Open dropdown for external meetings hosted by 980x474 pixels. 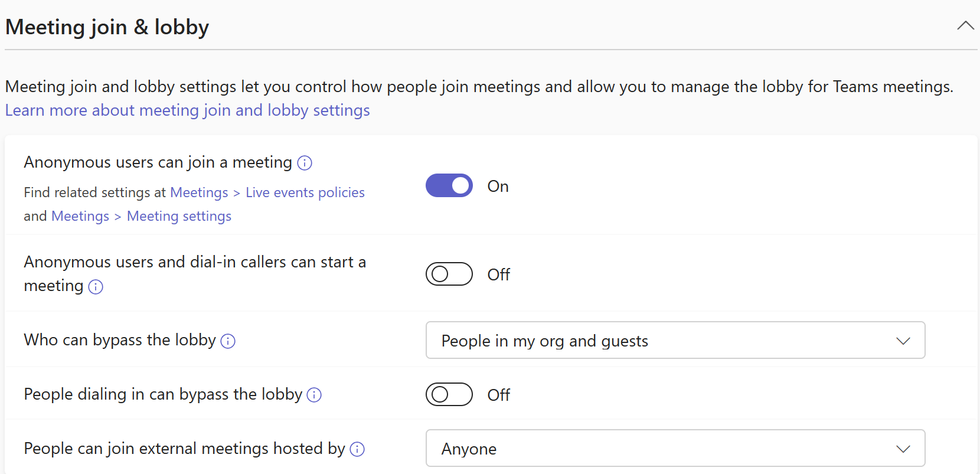(675, 448)
